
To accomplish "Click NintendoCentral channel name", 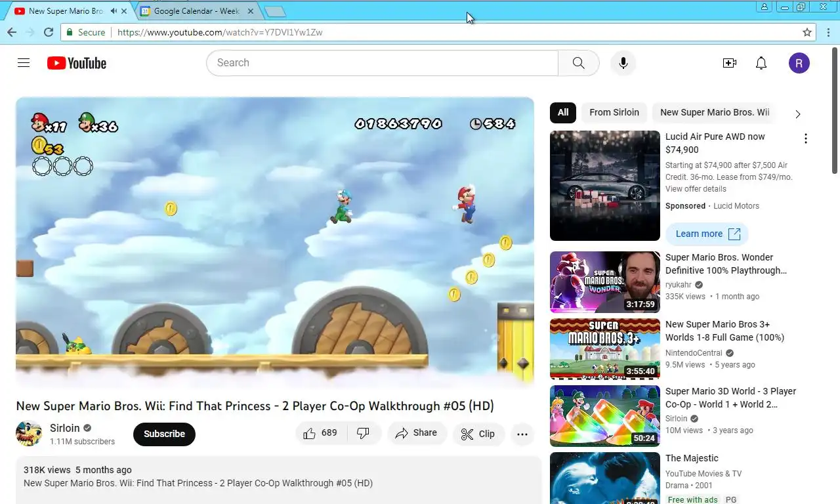I will pyautogui.click(x=694, y=353).
